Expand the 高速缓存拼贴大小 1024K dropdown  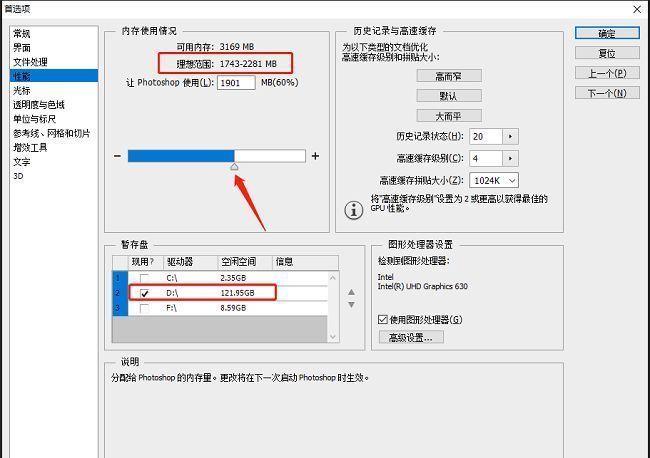point(493,180)
